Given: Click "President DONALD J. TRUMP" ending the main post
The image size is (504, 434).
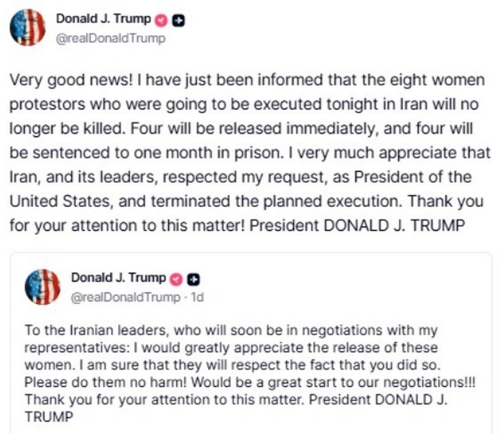Looking at the screenshot, I should coord(394,225).
